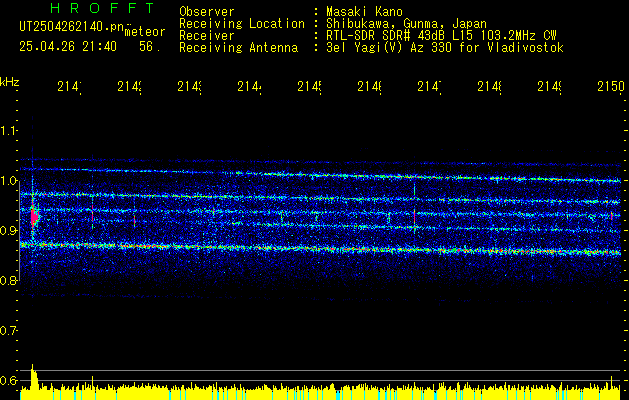Click the 2146 time axis label
The width and height of the screenshot is (629, 400).
pos(369,86)
